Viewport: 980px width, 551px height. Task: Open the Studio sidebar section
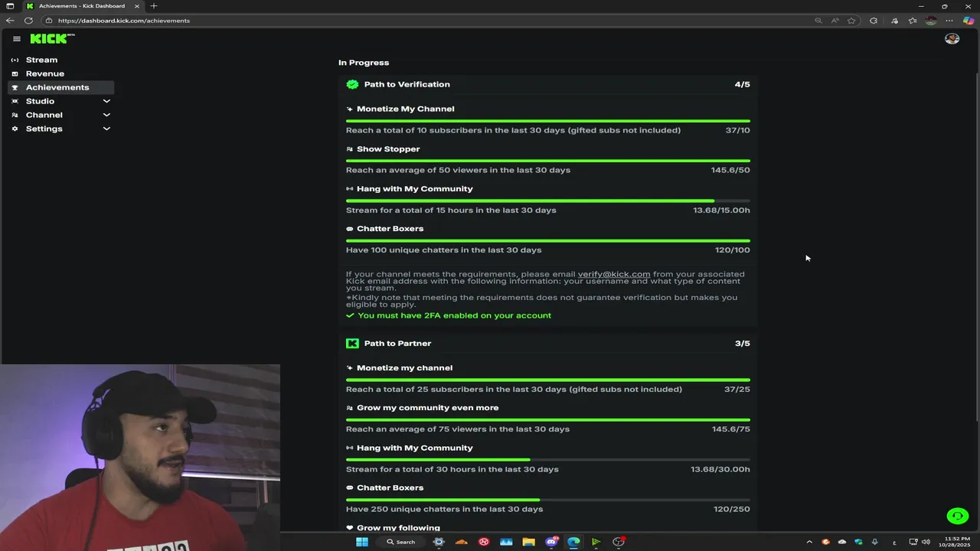(x=61, y=101)
